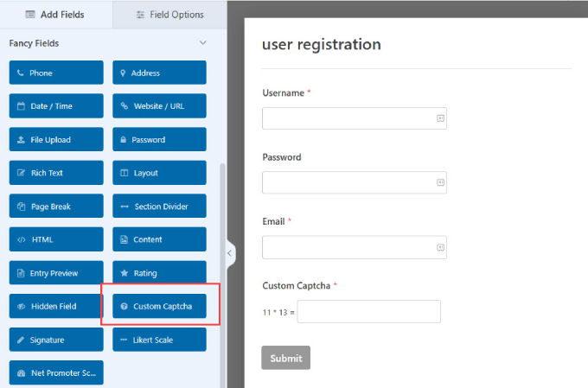
Task: Collapse the Fancy Fields section
Action: 203,42
